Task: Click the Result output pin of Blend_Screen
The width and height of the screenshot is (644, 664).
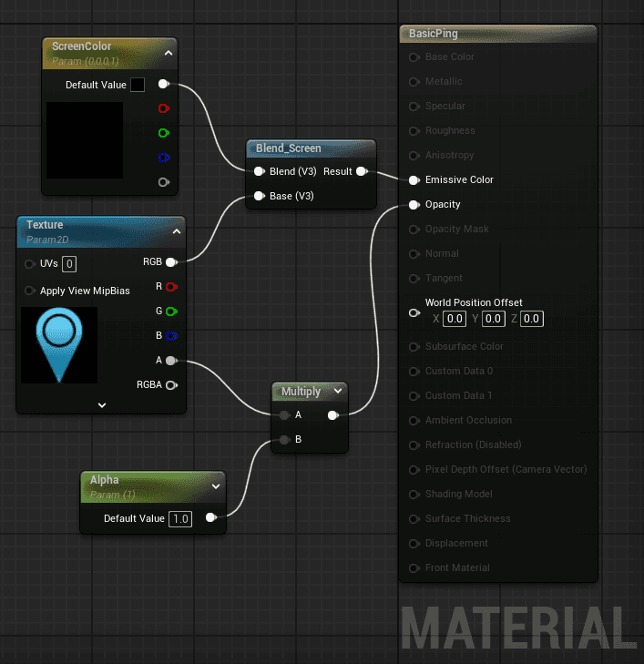Action: click(x=362, y=171)
